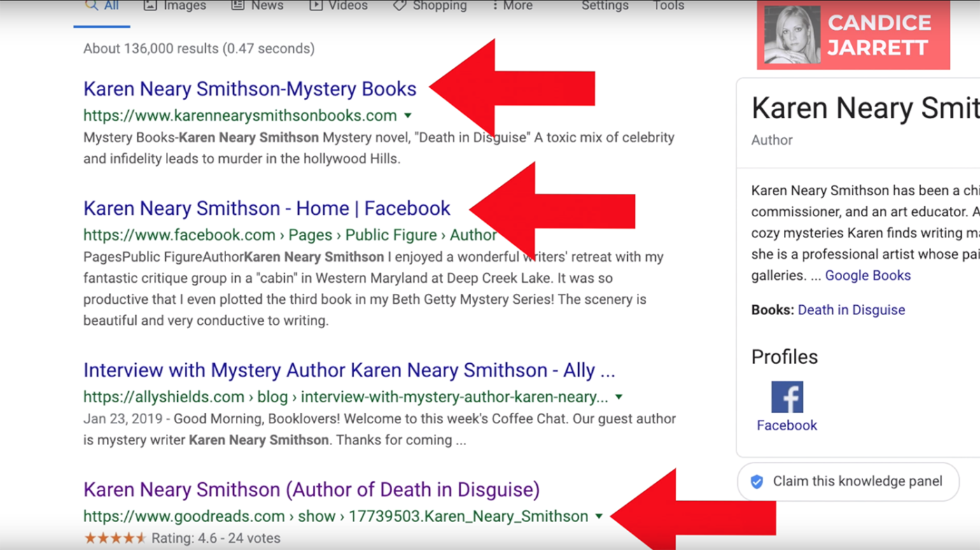Click the Videos tab play icon

[316, 5]
